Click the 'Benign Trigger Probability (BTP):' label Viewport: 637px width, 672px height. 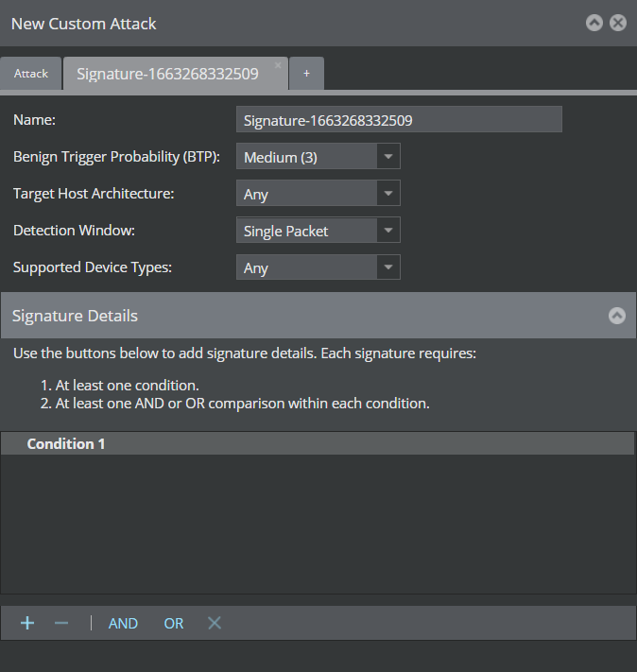(116, 157)
